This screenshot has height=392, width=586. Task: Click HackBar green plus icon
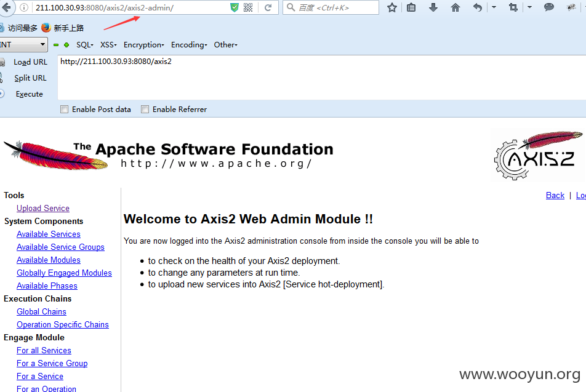click(x=66, y=45)
